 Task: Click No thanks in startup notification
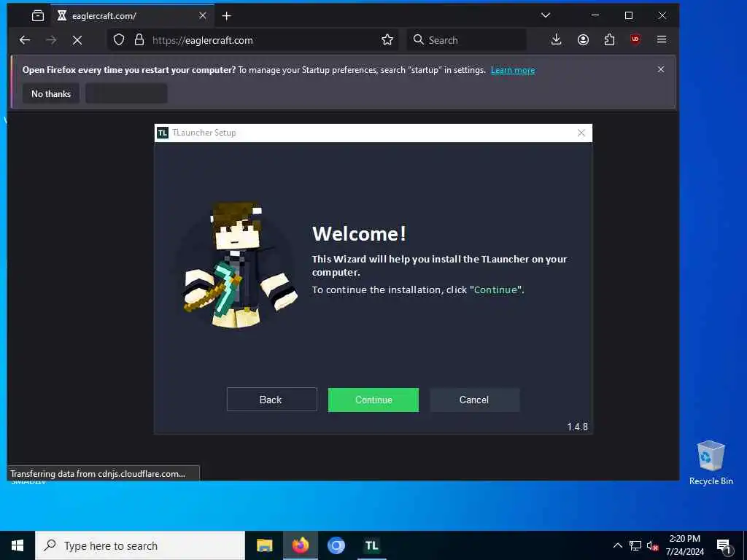pos(51,94)
